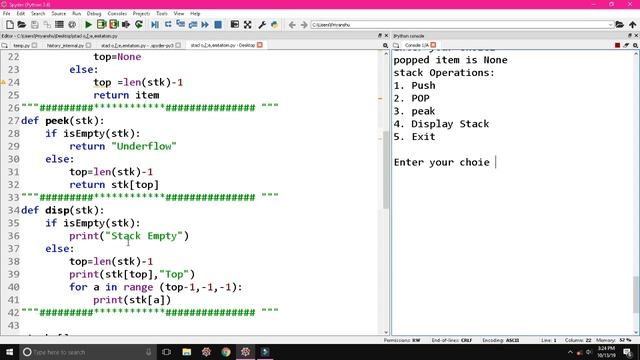Click the editor vertical scrollbar thumb
Image resolution: width=640 pixels, height=360 pixels.
386,169
